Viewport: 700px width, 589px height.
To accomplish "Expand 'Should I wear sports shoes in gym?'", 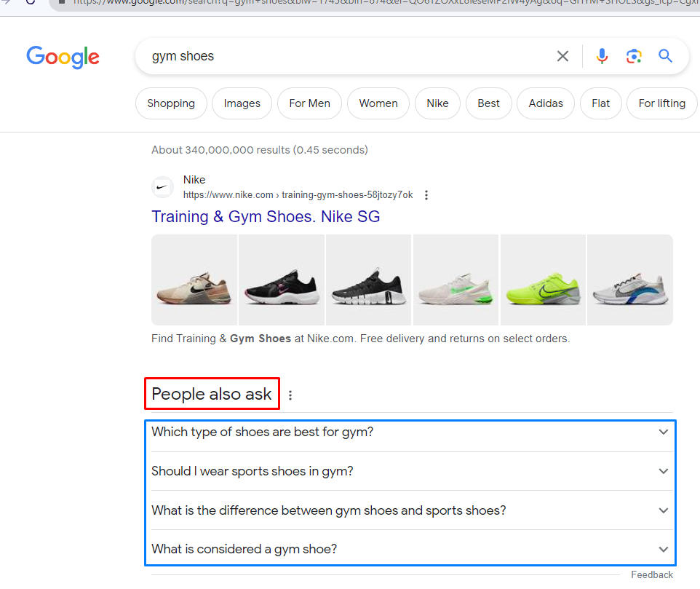I will [x=663, y=471].
